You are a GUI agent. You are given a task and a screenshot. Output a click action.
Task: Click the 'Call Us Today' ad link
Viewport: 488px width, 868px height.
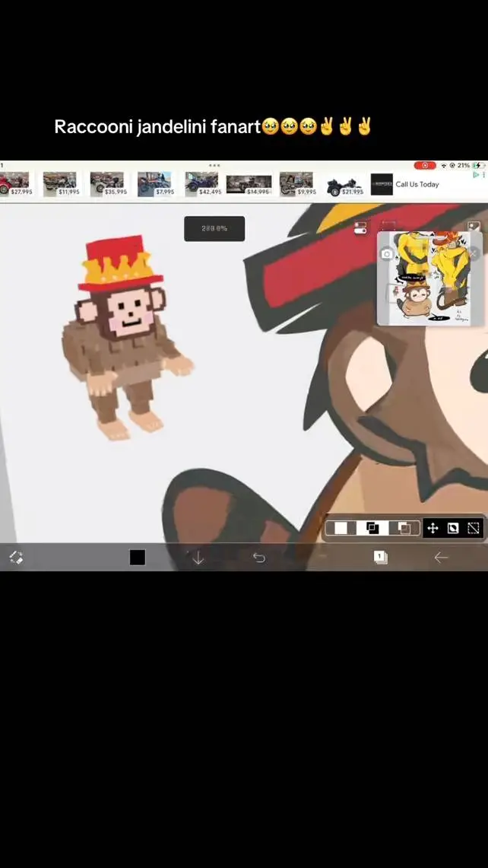click(x=417, y=184)
